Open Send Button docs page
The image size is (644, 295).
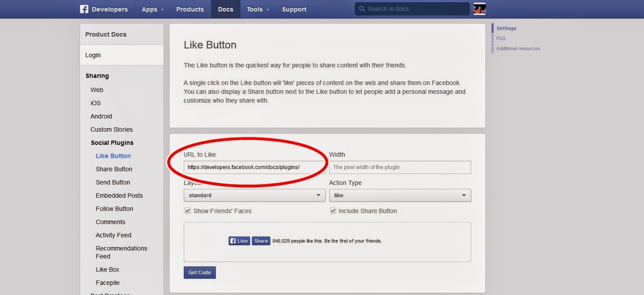(x=113, y=182)
